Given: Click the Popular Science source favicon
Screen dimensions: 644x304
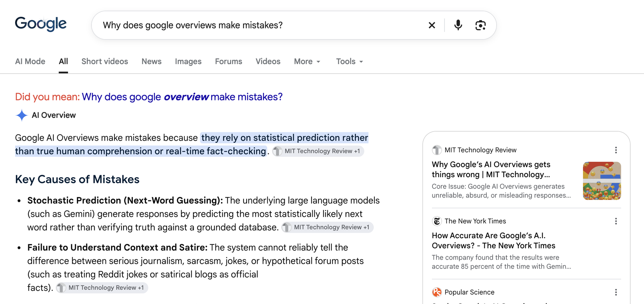Looking at the screenshot, I should coord(437,292).
